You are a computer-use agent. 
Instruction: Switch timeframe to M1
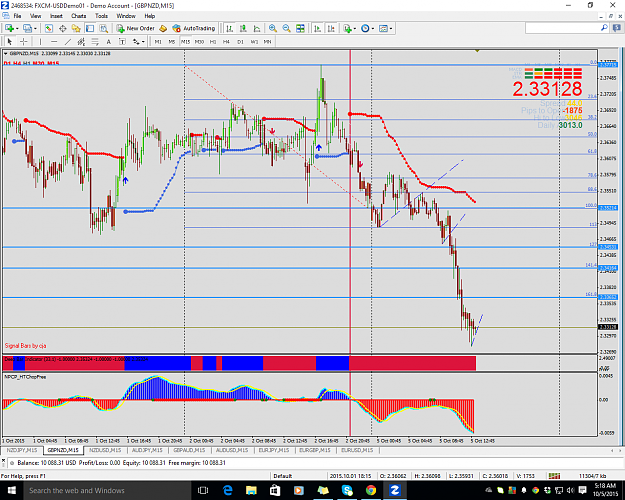pos(158,41)
